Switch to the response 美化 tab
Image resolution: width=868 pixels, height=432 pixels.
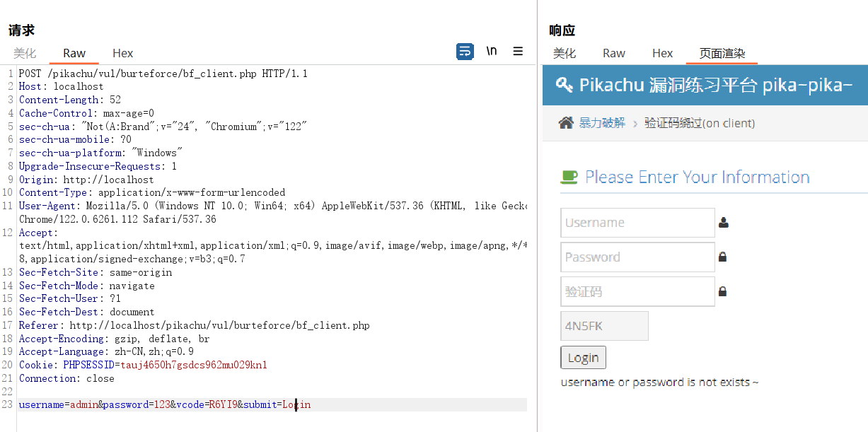(x=565, y=53)
